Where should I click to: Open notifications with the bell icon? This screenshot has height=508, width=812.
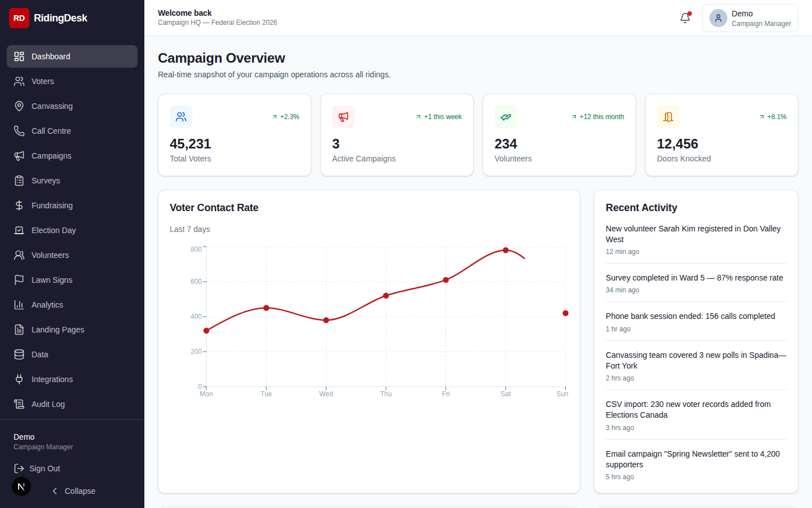685,18
